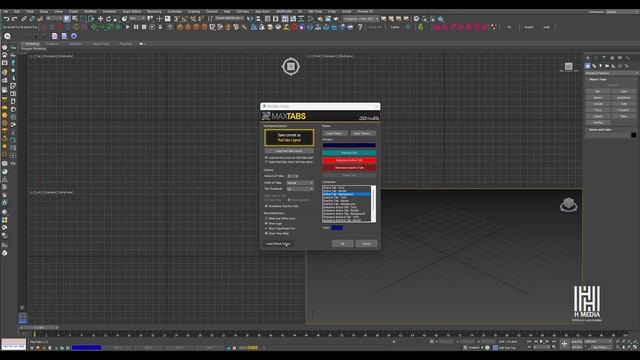Toggle the Percent Snap icon
Screen dimensions: 640x360
pos(193,19)
